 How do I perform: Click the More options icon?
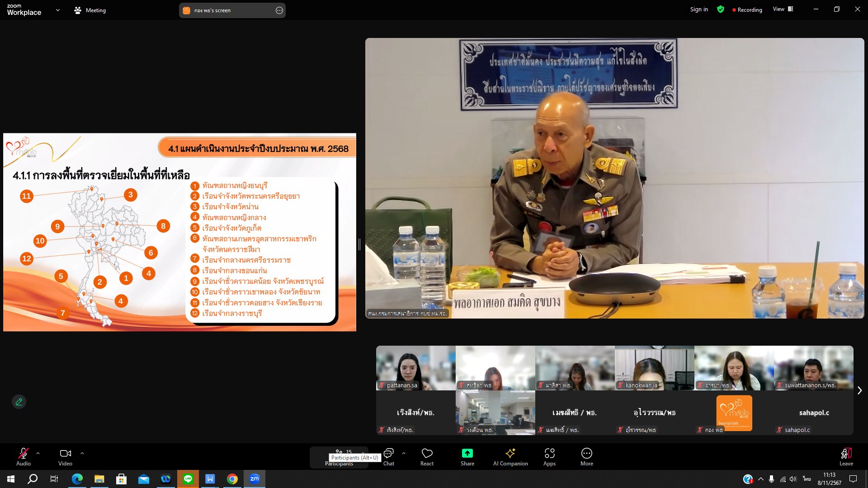coord(586,456)
